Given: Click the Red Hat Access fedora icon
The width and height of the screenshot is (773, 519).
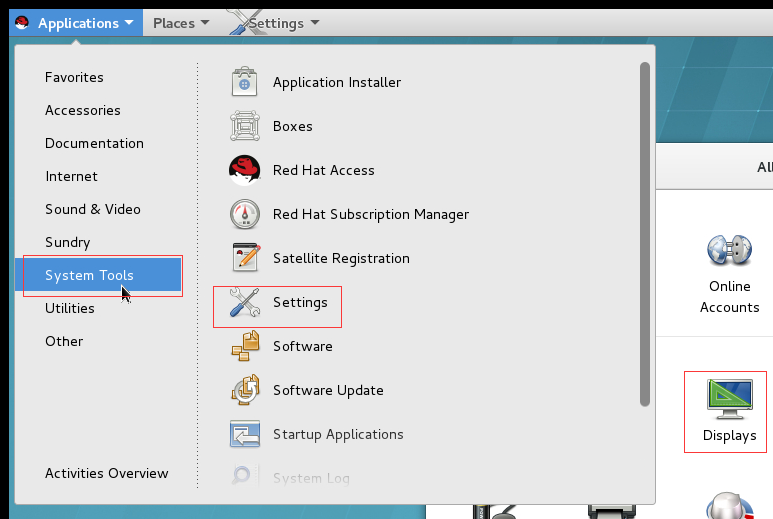Looking at the screenshot, I should [x=245, y=170].
